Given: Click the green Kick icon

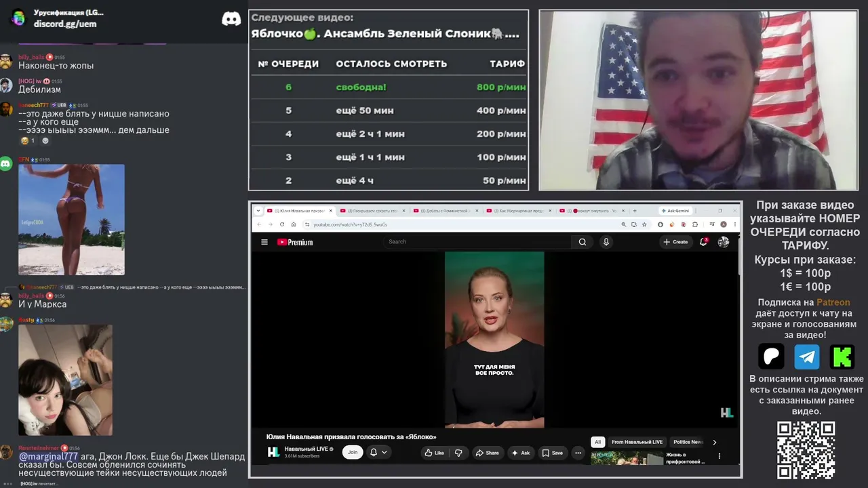Looking at the screenshot, I should pos(842,357).
